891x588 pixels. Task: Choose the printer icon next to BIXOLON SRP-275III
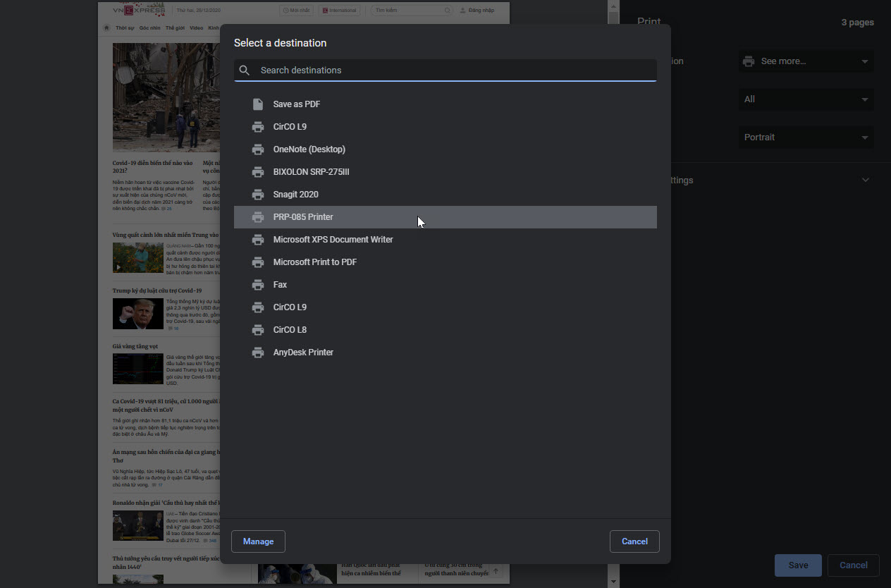(258, 172)
